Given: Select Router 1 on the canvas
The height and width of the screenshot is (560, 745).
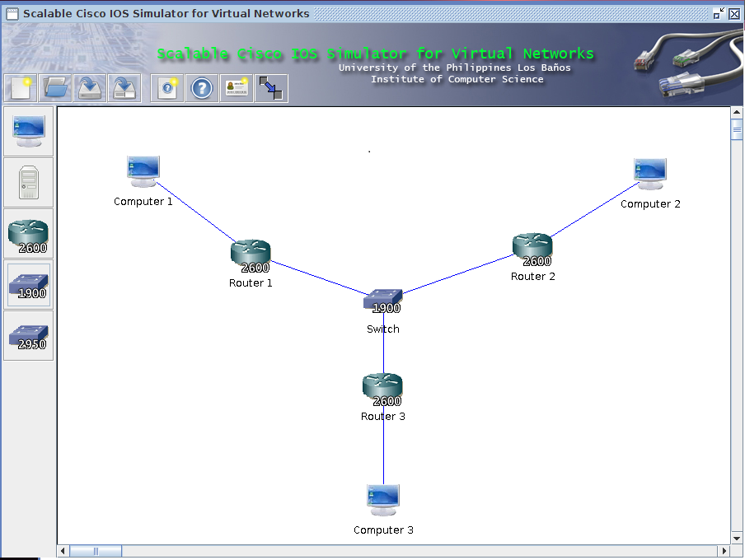Looking at the screenshot, I should click(251, 253).
